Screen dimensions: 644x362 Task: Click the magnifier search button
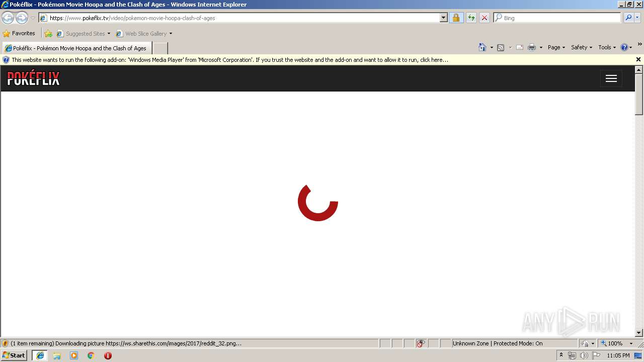pyautogui.click(x=628, y=18)
